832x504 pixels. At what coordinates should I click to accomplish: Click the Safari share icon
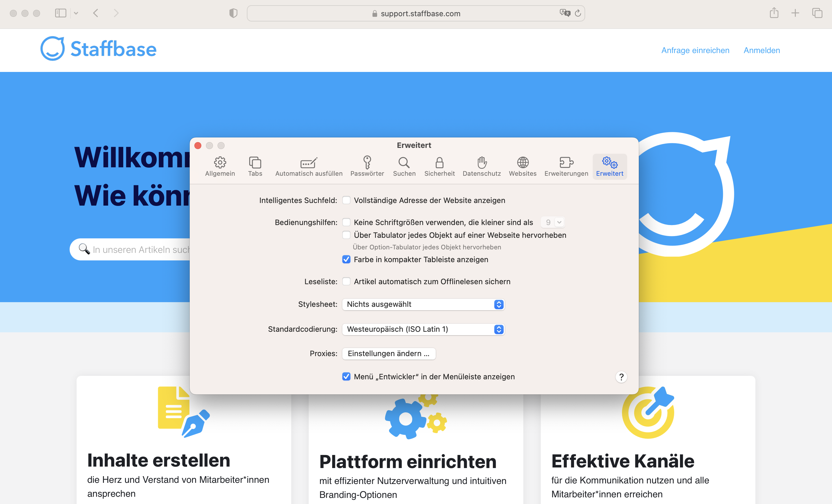pos(774,13)
